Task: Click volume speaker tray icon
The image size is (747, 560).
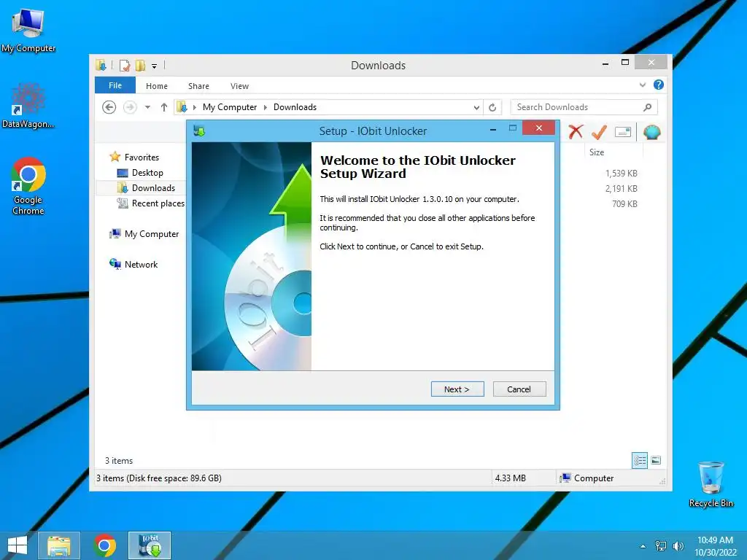Action: [678, 546]
